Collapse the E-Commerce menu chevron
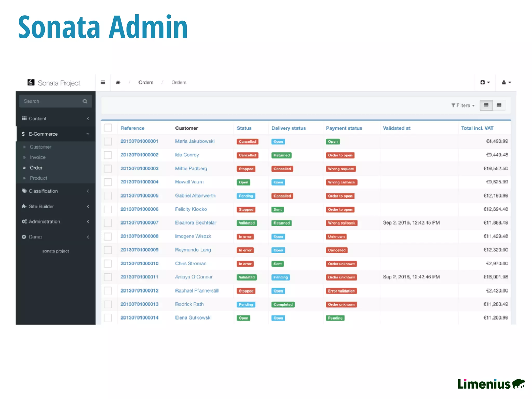The height and width of the screenshot is (399, 532). click(x=88, y=134)
